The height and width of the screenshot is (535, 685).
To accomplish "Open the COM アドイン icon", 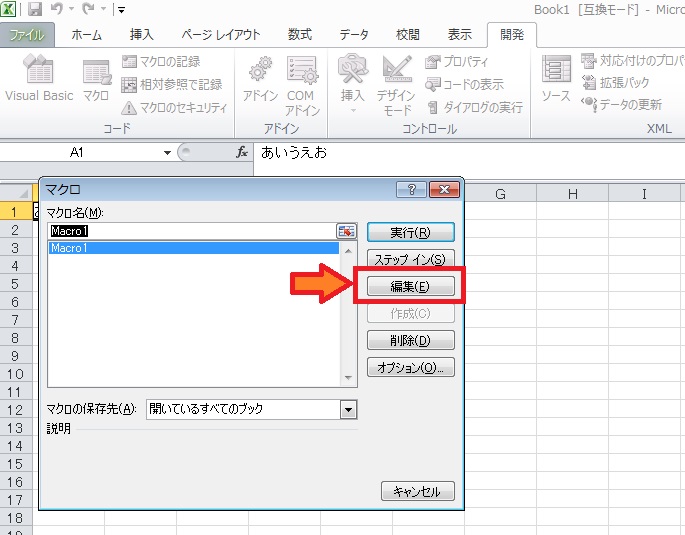I will tap(302, 72).
